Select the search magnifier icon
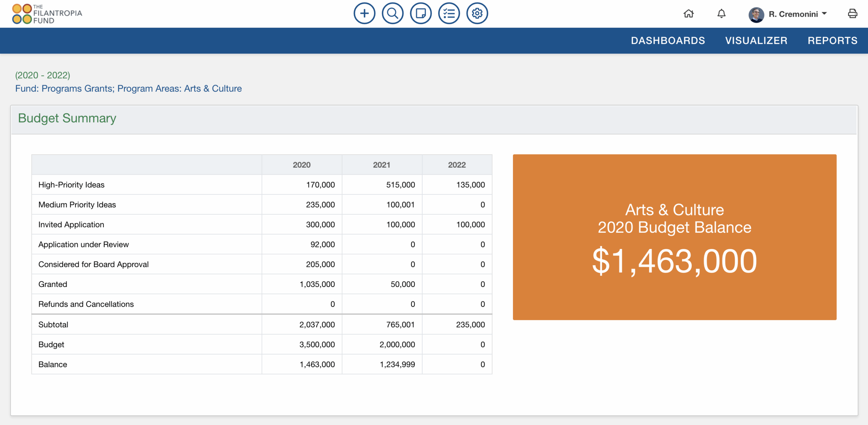 [x=392, y=13]
